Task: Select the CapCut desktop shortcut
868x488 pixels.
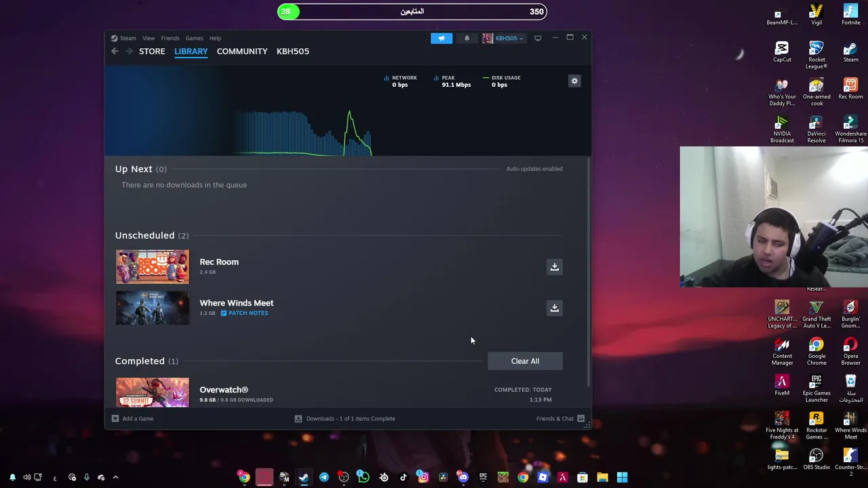Action: pyautogui.click(x=782, y=52)
